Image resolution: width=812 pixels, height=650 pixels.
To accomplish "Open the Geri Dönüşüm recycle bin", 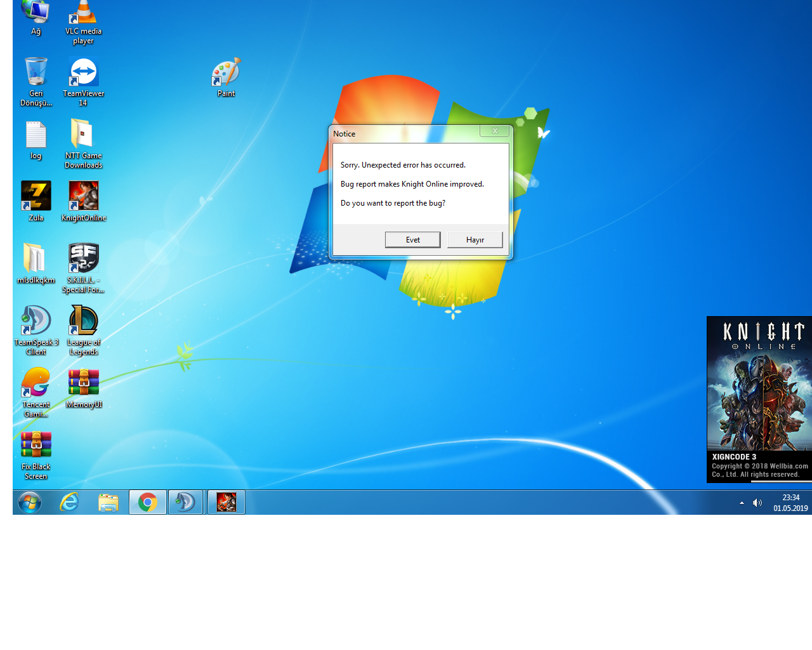I will click(36, 81).
